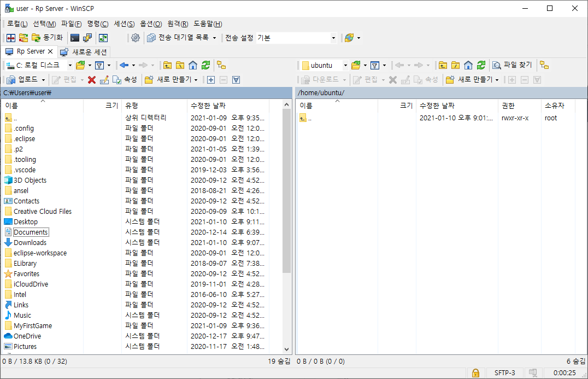
Task: Click the remote Open Directory folder icon
Action: click(x=356, y=65)
